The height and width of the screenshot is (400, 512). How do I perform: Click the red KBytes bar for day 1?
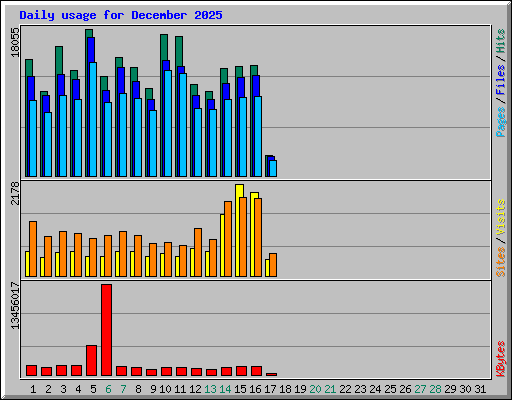pyautogui.click(x=31, y=371)
